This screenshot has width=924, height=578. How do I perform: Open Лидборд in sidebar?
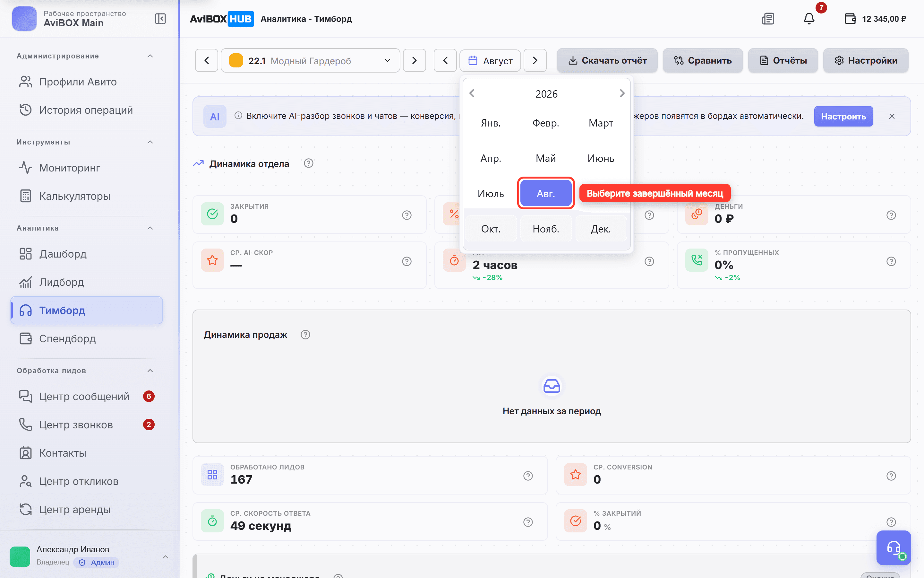tap(87, 282)
